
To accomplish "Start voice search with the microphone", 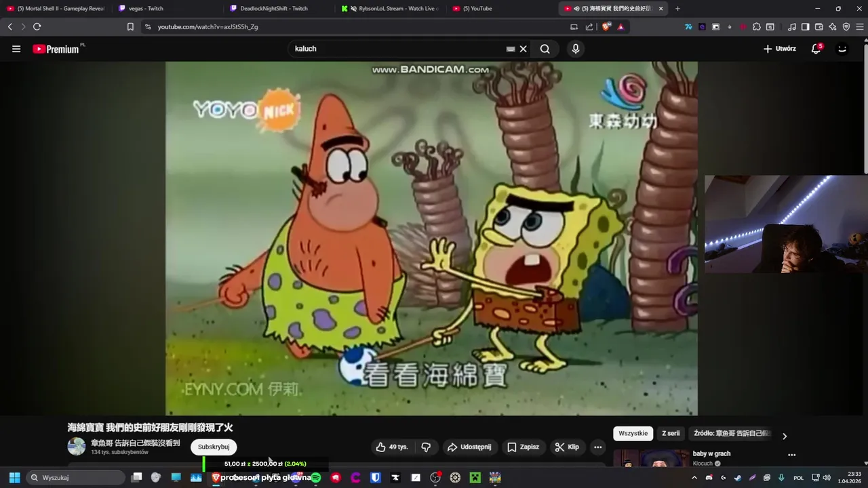I will (x=575, y=49).
